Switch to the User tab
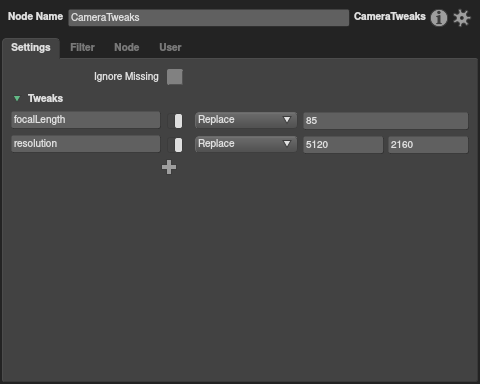The width and height of the screenshot is (480, 384). (x=170, y=47)
